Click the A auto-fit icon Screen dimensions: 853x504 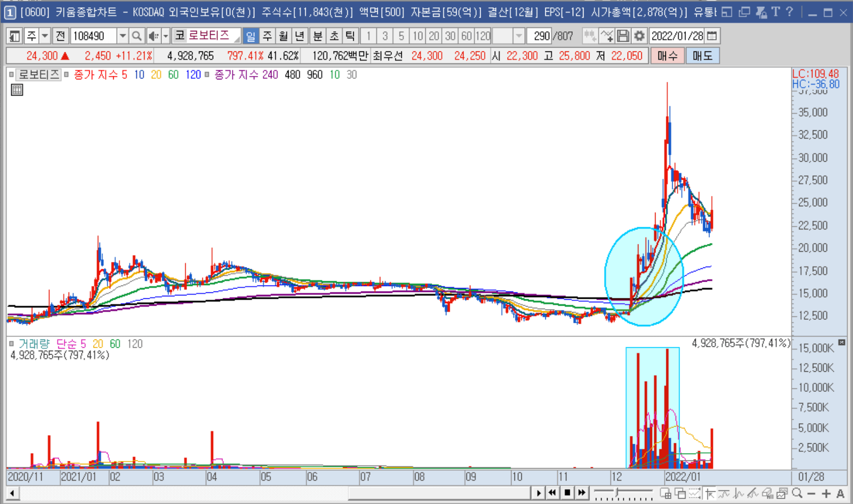(x=840, y=493)
